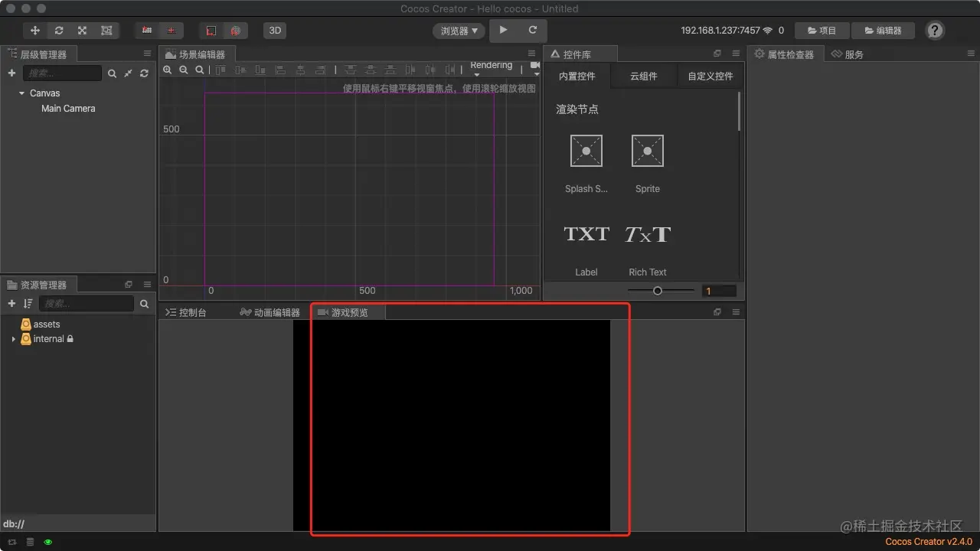
Task: Click the hierarchy search type magnifier icon
Action: pyautogui.click(x=113, y=73)
